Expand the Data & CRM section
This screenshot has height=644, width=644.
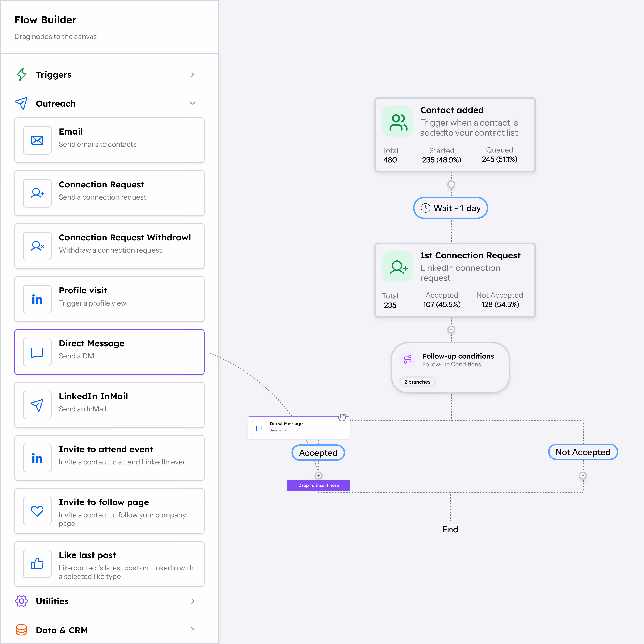pyautogui.click(x=192, y=630)
